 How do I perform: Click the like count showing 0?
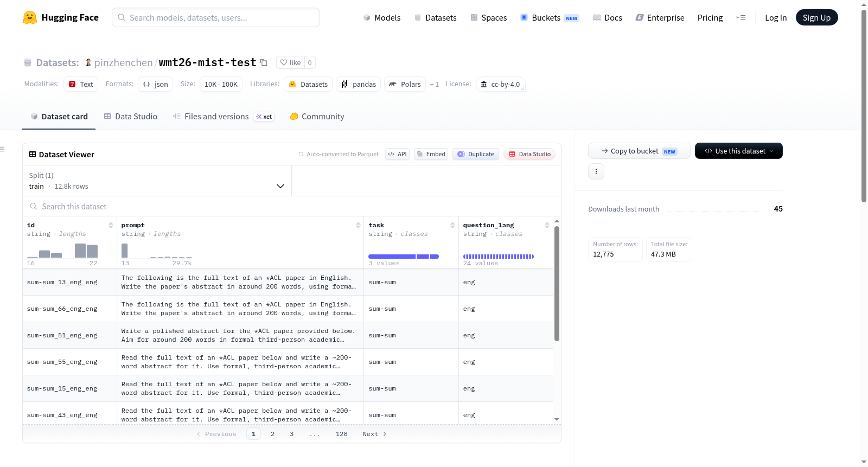pos(310,62)
